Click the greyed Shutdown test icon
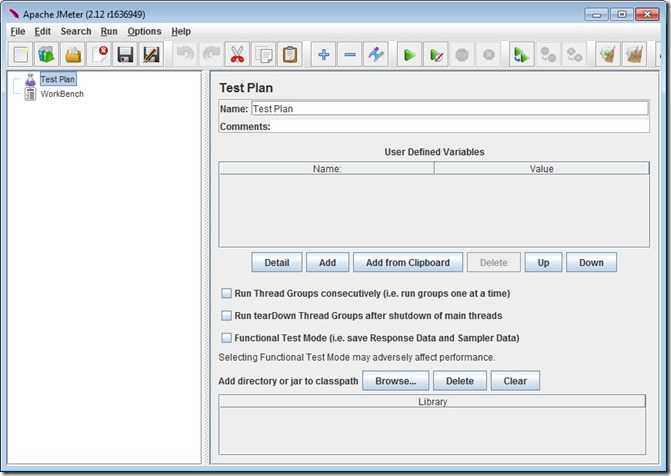Viewport: 671px width, 476px height. pyautogui.click(x=488, y=54)
